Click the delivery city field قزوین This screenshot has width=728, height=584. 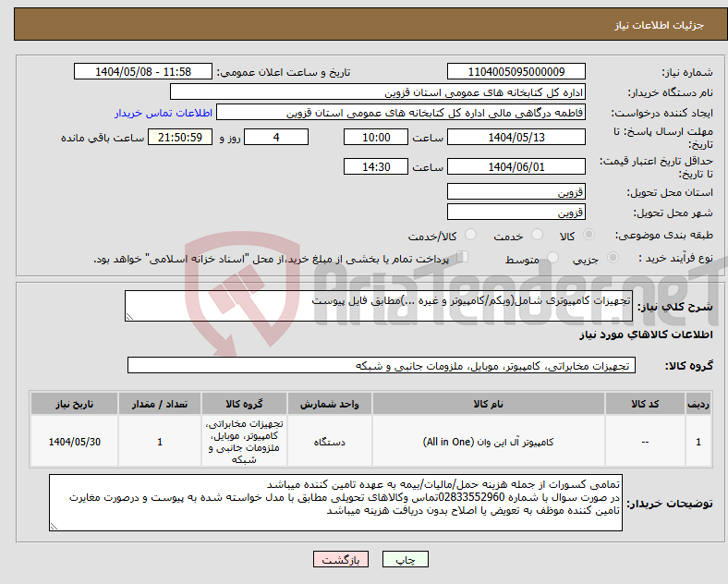click(x=516, y=213)
